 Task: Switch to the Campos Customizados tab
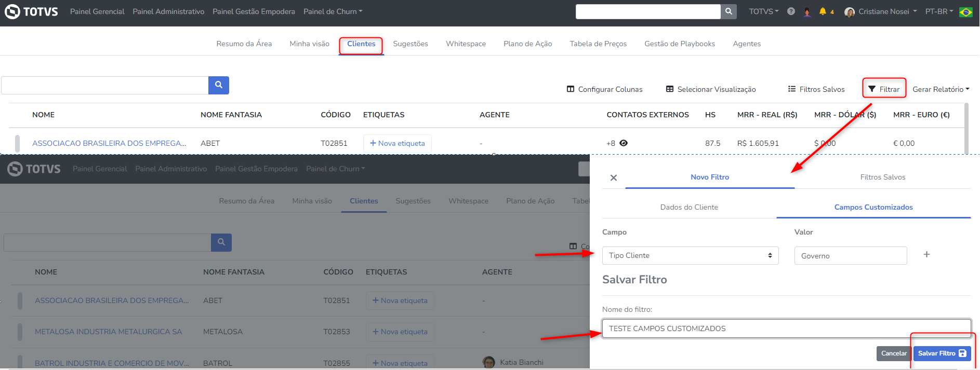[x=873, y=207]
